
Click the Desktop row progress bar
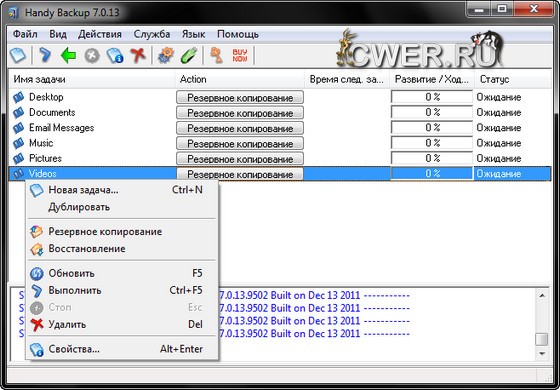click(432, 97)
